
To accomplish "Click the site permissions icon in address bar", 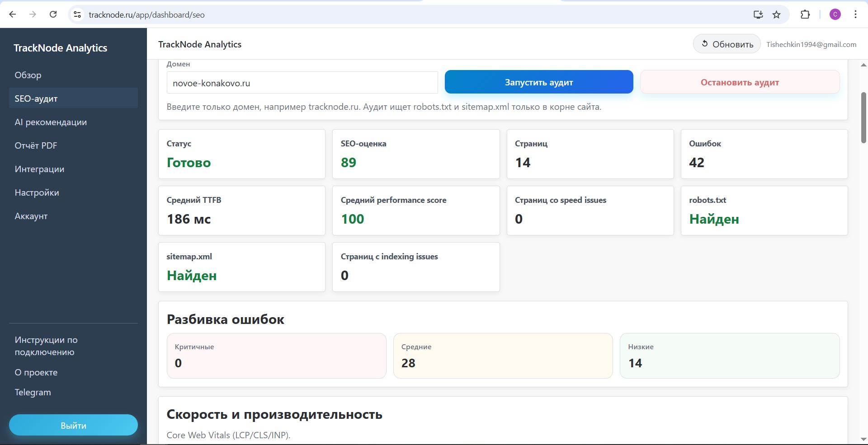I will coord(77,14).
